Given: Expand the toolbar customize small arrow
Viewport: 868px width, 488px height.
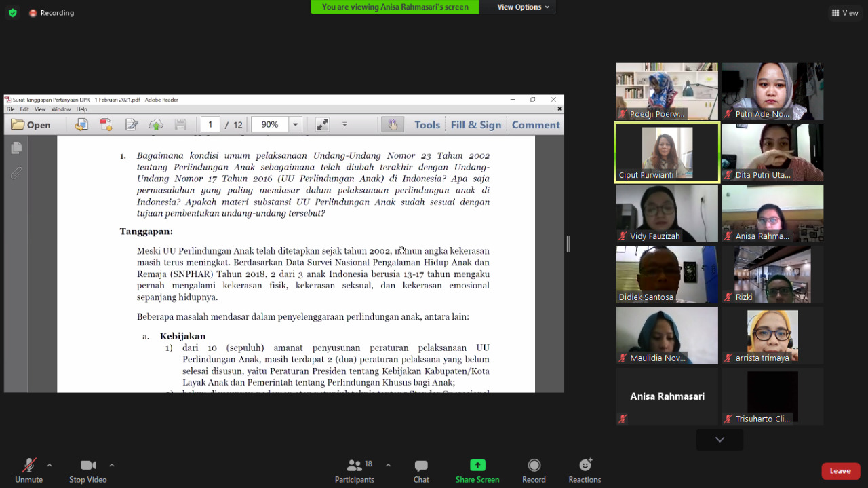Looking at the screenshot, I should (344, 125).
